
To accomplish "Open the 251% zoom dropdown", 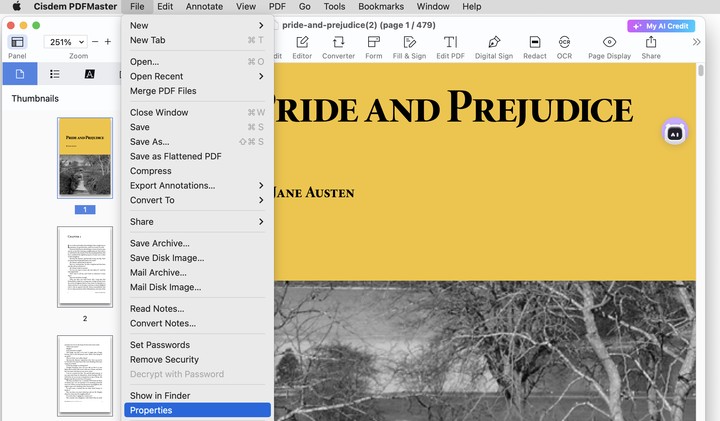I will tap(66, 42).
